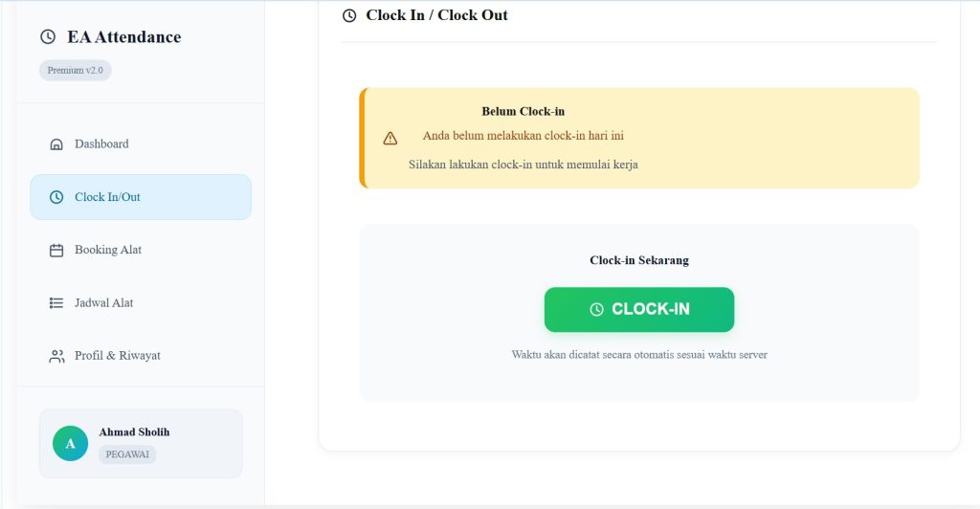Image resolution: width=980 pixels, height=509 pixels.
Task: Click the Profil & Riwayat people icon
Action: click(56, 356)
